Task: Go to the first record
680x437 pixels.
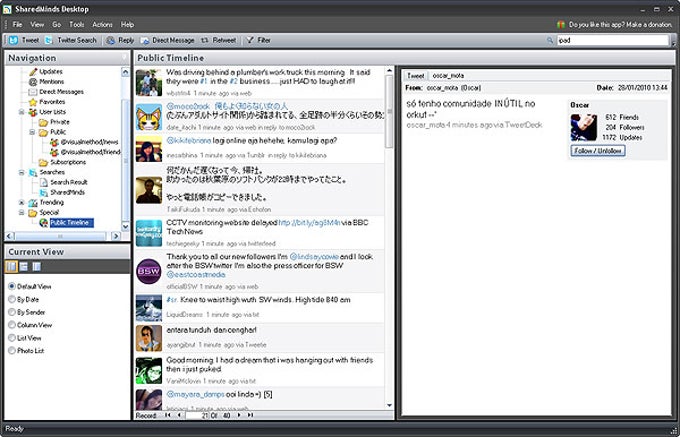Action: (x=167, y=415)
